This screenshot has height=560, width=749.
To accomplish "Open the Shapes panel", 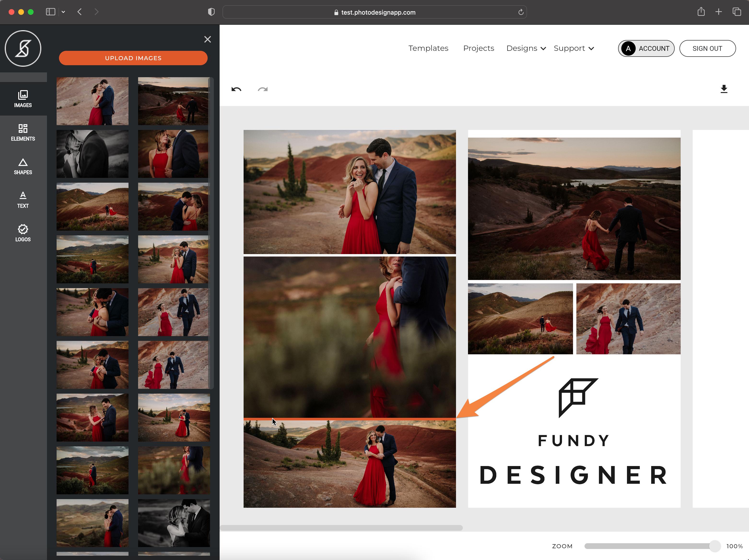I will tap(23, 166).
